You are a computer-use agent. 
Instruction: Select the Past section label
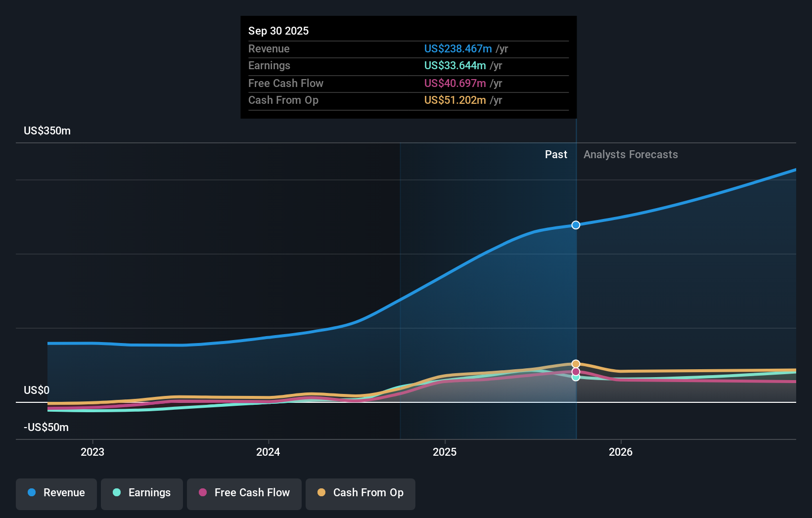pyautogui.click(x=556, y=154)
